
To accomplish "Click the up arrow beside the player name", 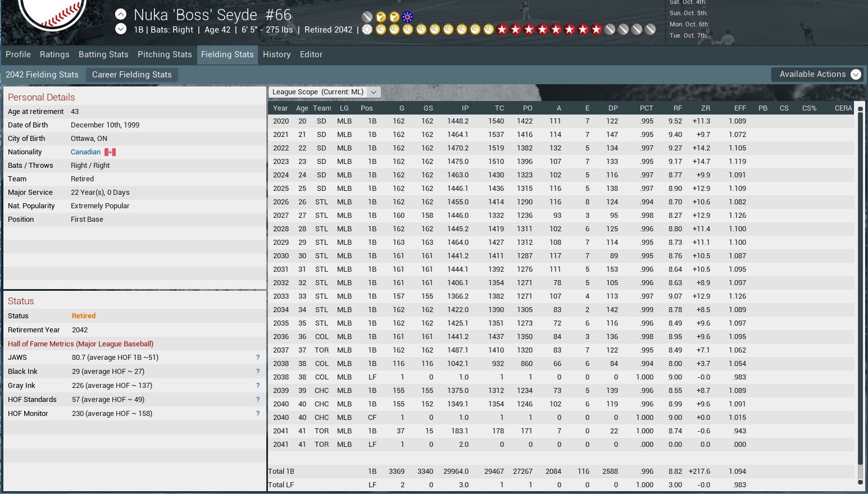I will [x=121, y=15].
